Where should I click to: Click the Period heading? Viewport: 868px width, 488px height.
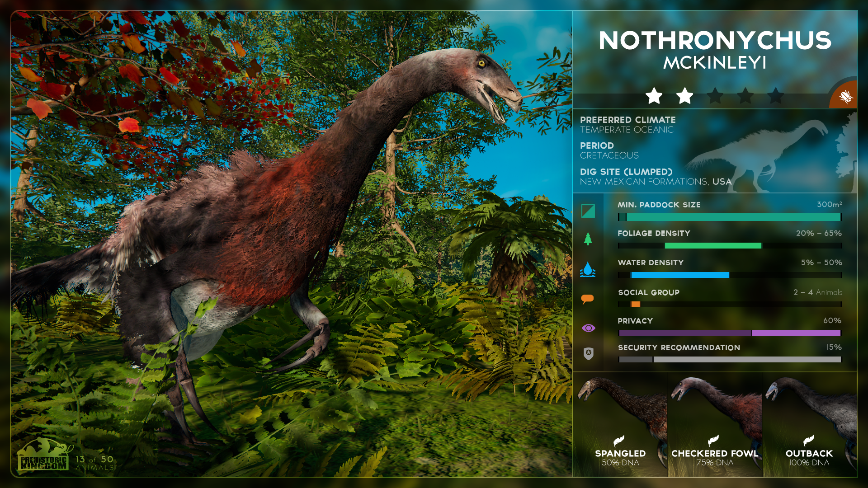(597, 145)
